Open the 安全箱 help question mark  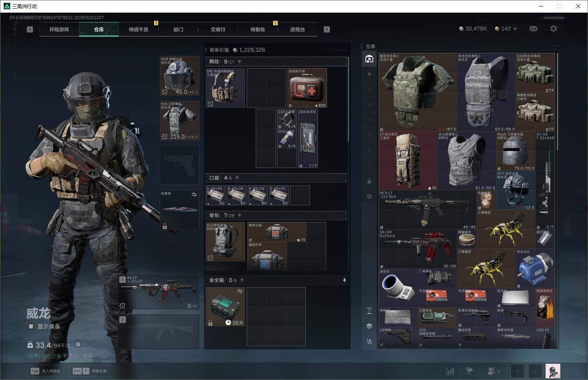point(242,280)
